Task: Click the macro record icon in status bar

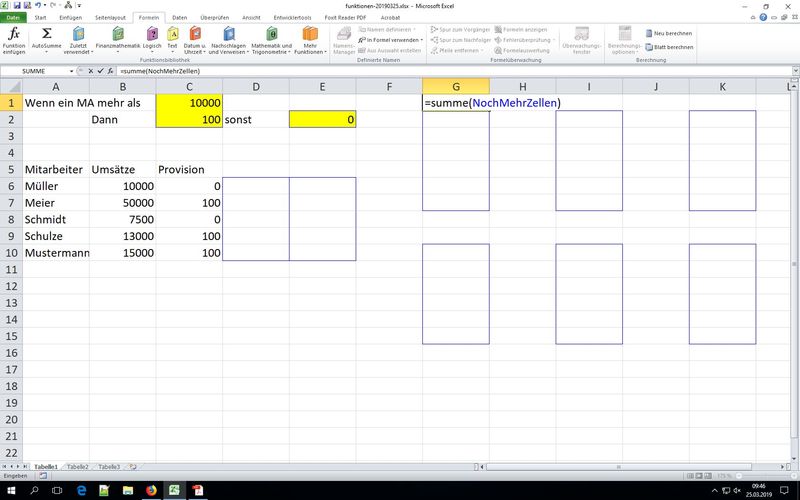Action: [x=43, y=476]
